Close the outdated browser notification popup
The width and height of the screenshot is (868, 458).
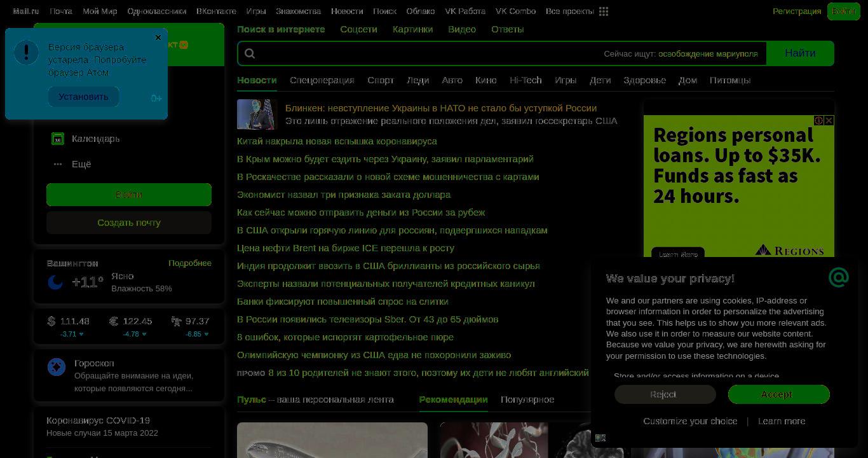point(158,38)
